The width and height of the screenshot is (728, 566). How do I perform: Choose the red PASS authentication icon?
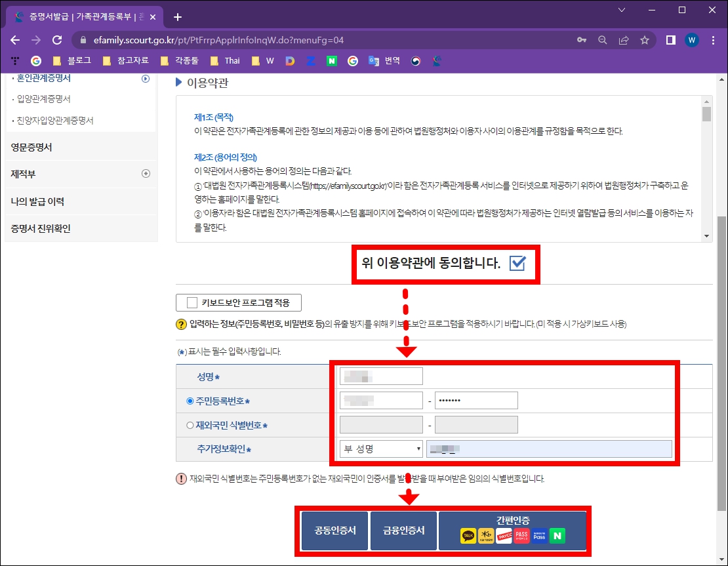click(521, 535)
